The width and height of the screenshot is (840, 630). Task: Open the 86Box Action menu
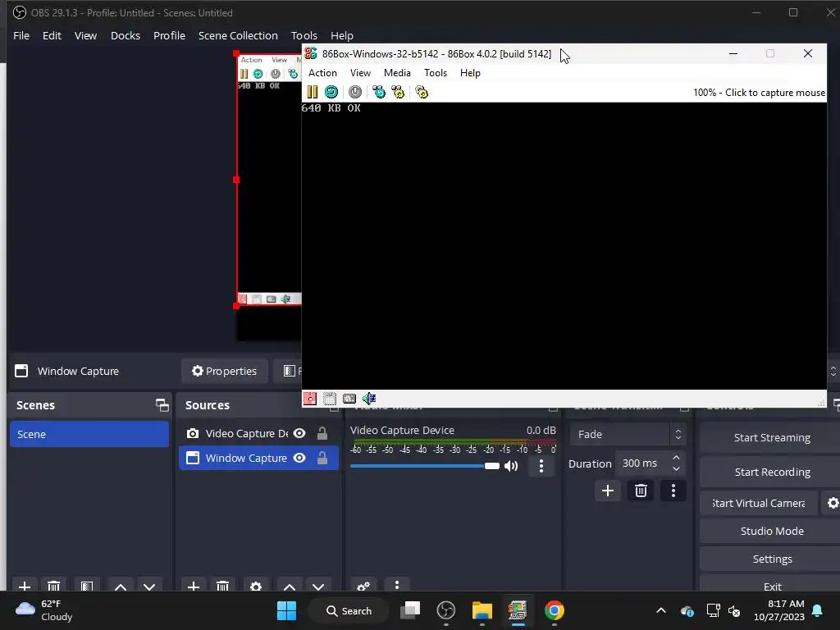pyautogui.click(x=322, y=73)
